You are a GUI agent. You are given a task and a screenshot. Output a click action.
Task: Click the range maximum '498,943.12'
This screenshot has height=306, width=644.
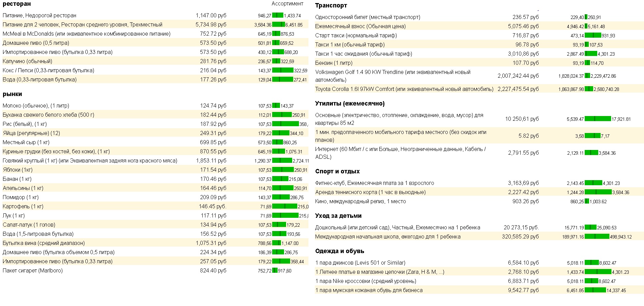[621, 237]
